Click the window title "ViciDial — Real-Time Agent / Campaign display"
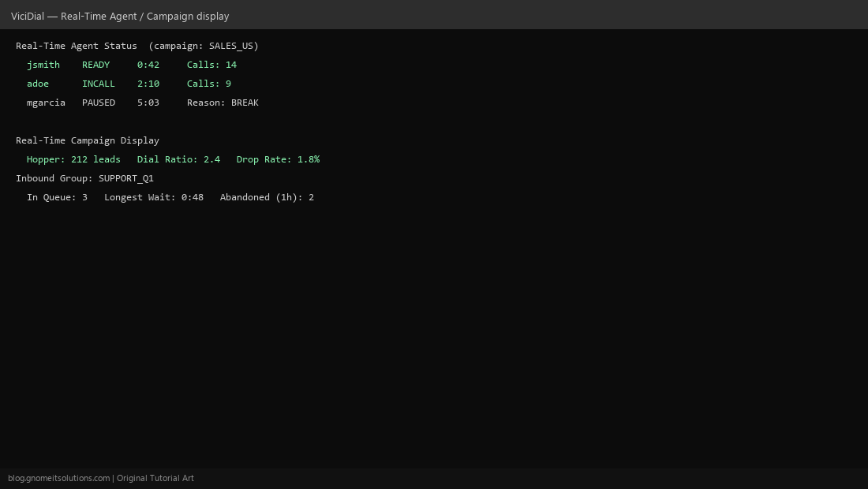Viewport: 868px width, 489px height. click(x=120, y=16)
